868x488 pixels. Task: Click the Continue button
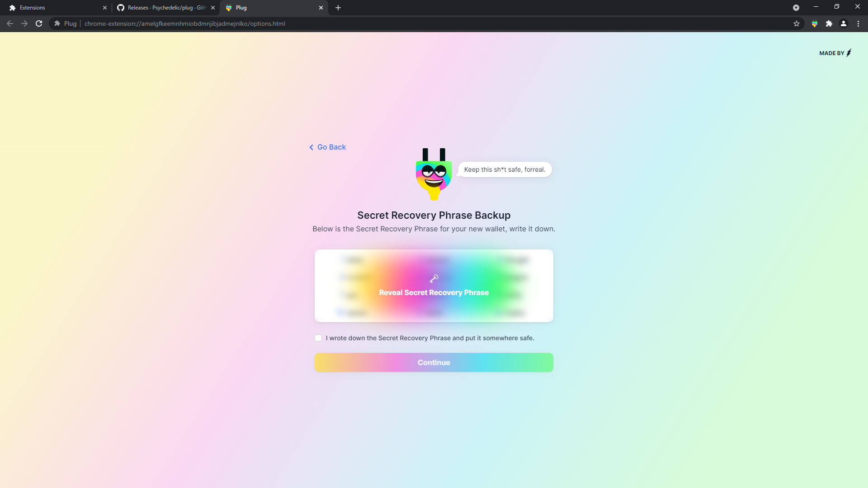tap(434, 362)
